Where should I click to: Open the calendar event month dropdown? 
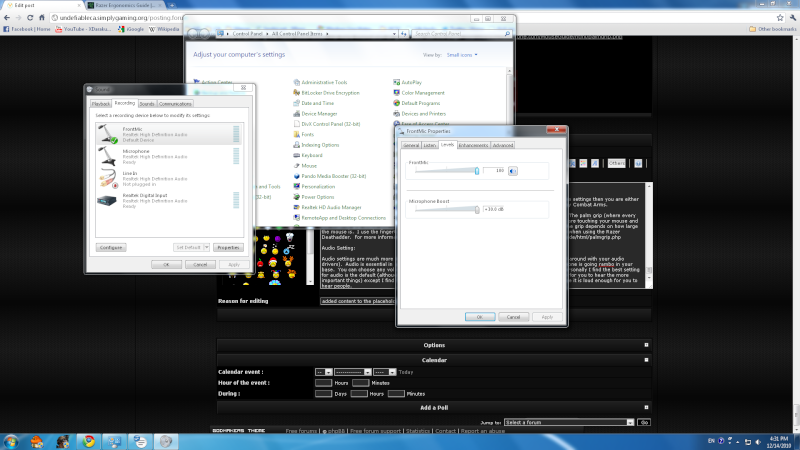coord(353,372)
